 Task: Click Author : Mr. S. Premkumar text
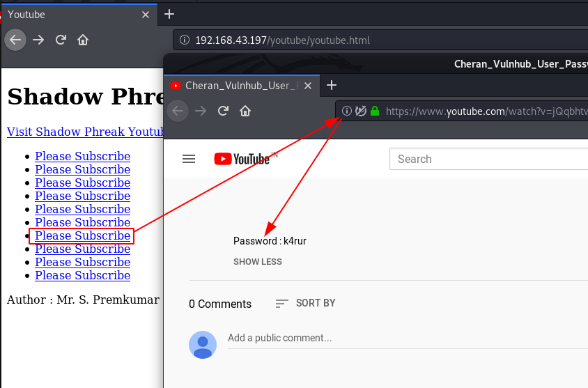click(x=83, y=300)
